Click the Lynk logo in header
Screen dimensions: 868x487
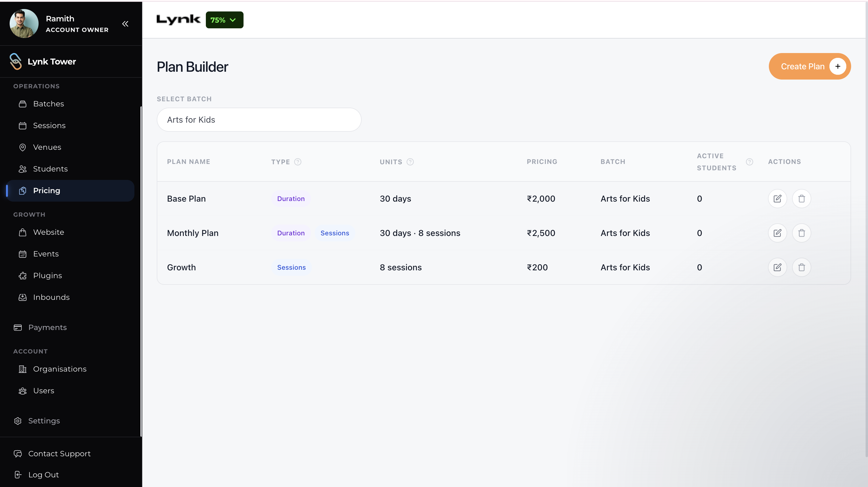[179, 20]
